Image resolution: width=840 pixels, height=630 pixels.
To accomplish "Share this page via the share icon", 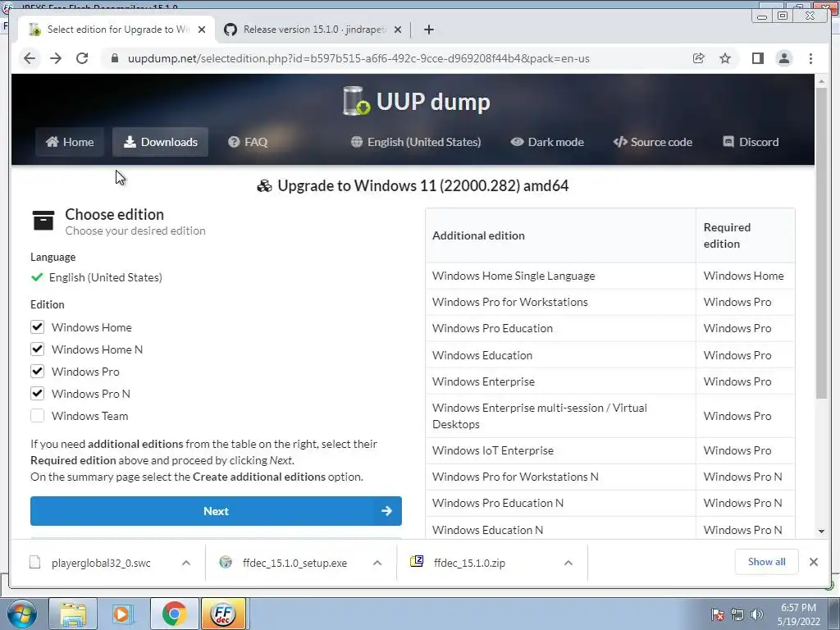I will coord(699,58).
